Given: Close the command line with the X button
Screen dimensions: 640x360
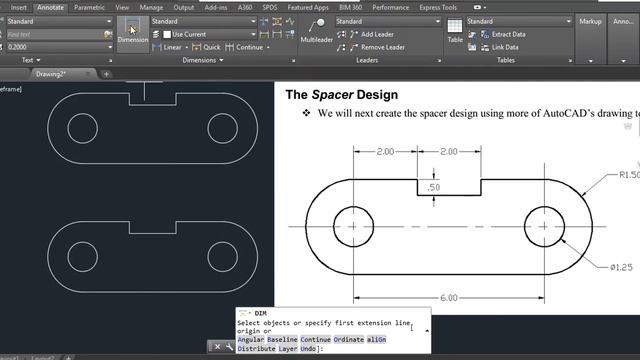Looking at the screenshot, I should 218,347.
